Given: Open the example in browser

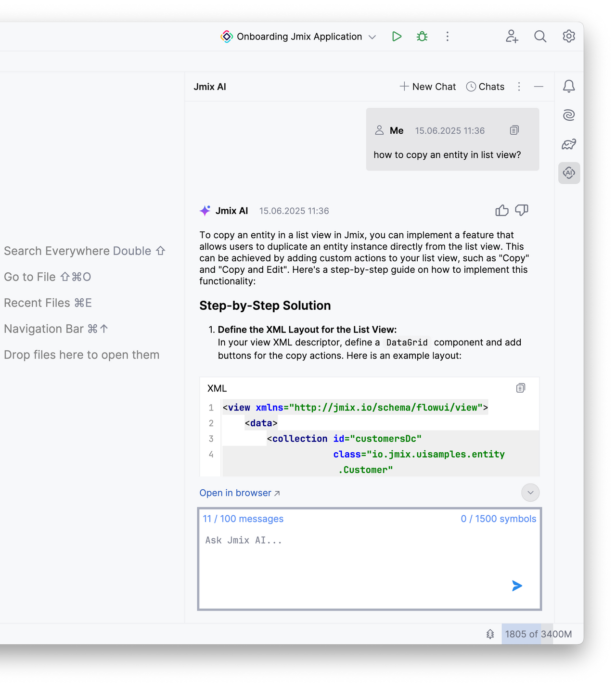Looking at the screenshot, I should click(235, 493).
